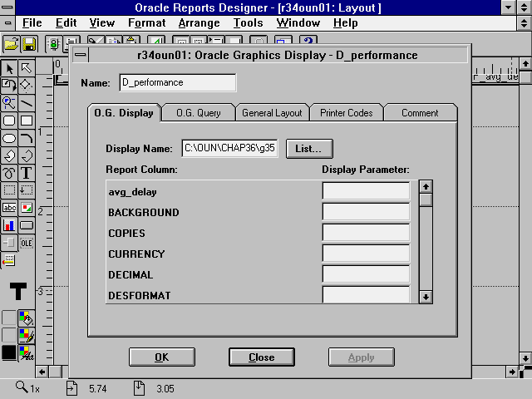Click the avg_delay display parameter field
Viewport: 532px width, 399px height.
click(366, 192)
